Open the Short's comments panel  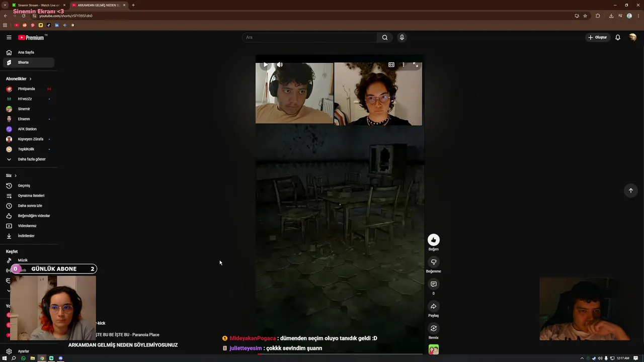pos(433,284)
